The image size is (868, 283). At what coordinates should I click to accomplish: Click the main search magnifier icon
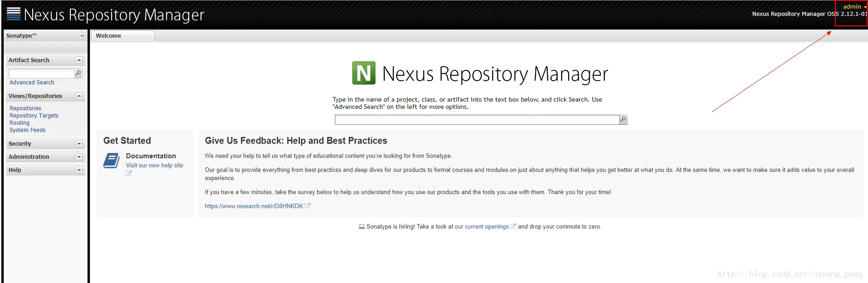(x=623, y=119)
